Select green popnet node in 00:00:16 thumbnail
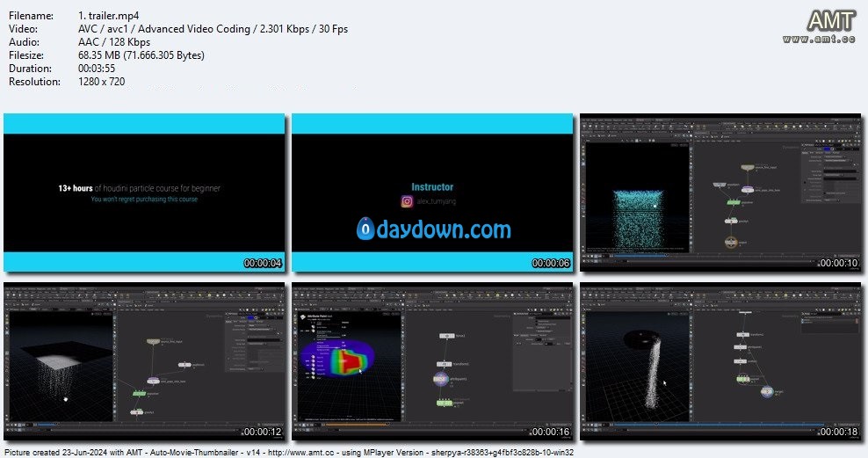868x458 pixels. (x=445, y=403)
